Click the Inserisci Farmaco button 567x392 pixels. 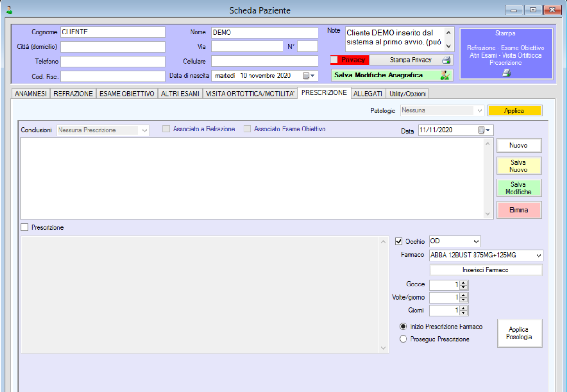pos(485,270)
